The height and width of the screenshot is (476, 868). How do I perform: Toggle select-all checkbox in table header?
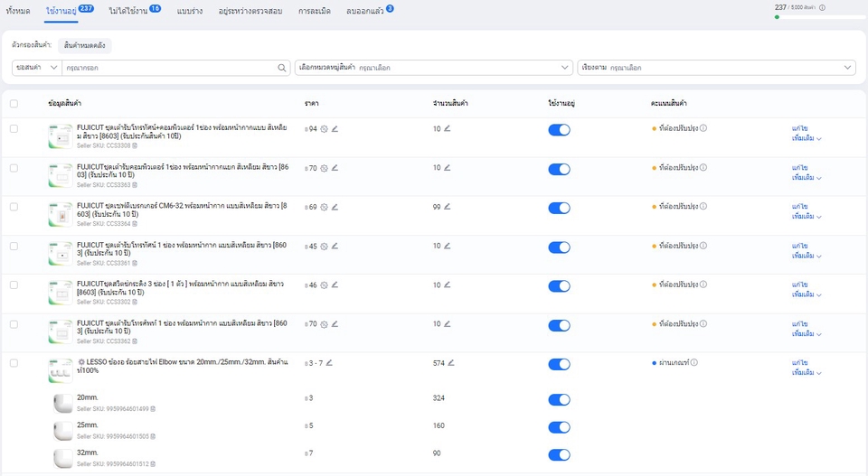coord(14,103)
